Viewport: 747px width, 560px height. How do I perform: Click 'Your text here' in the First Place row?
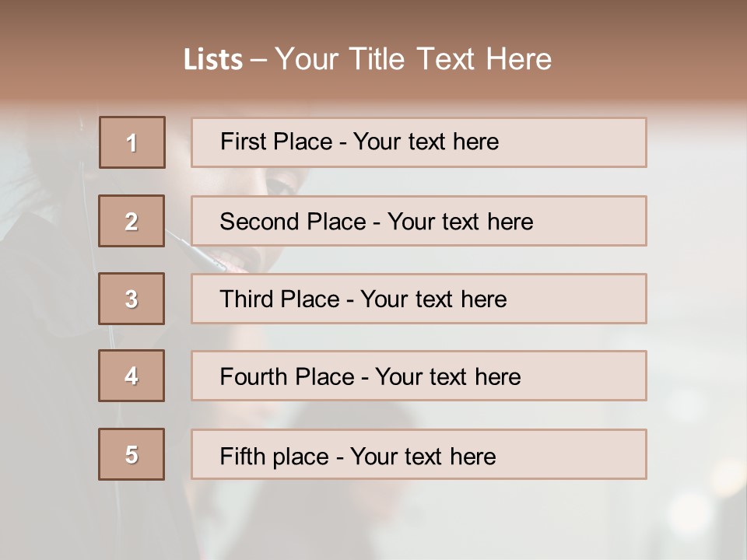(x=426, y=142)
